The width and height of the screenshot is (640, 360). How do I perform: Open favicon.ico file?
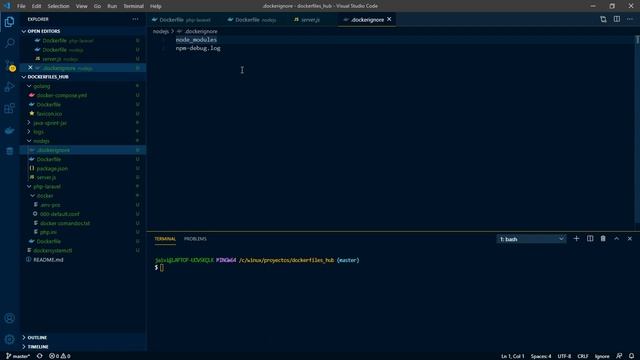pos(83,113)
